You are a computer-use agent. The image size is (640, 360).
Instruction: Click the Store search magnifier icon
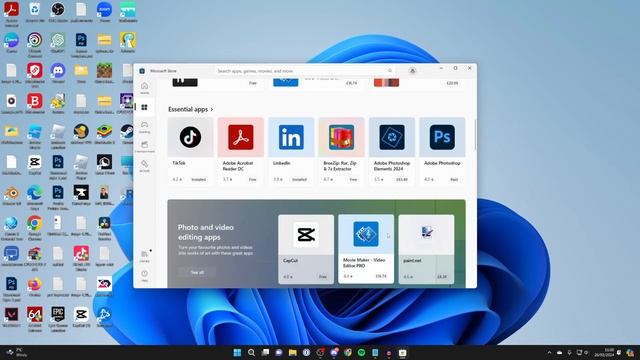click(x=390, y=71)
